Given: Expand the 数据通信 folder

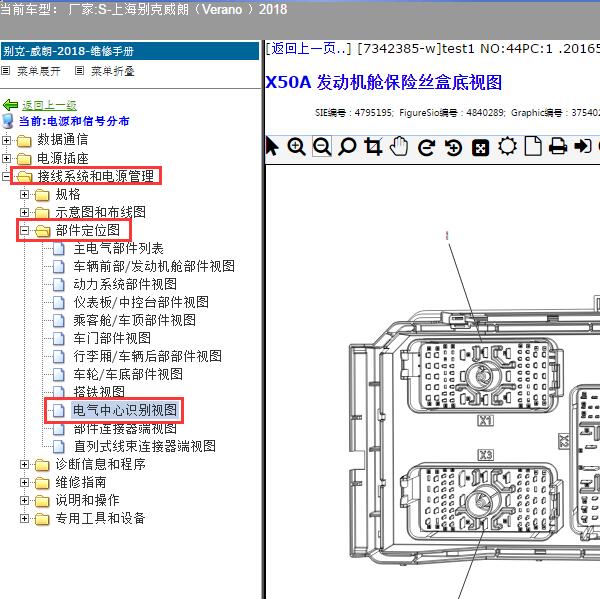Looking at the screenshot, I should point(8,140).
